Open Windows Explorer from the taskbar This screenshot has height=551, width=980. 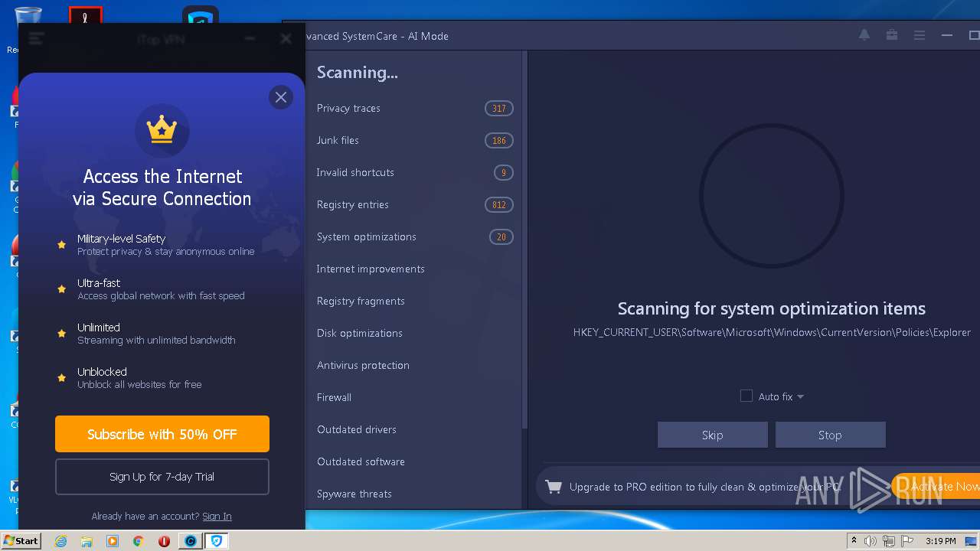tap(87, 541)
